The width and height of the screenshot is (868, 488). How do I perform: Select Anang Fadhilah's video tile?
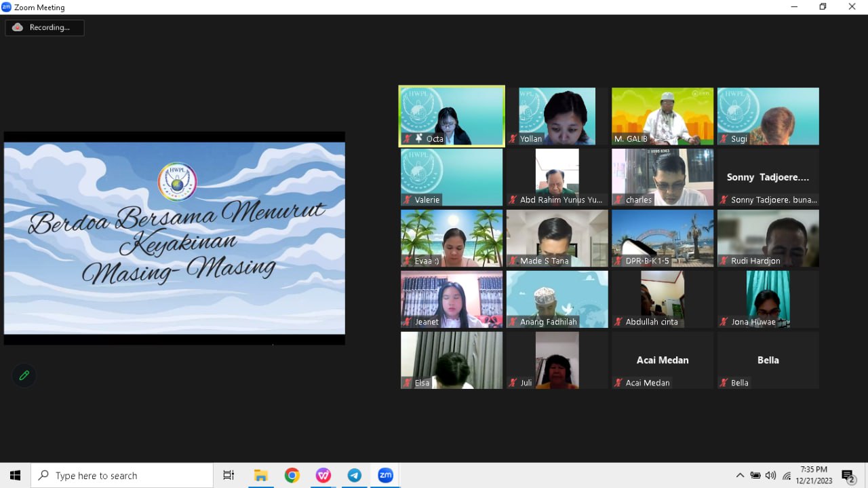(557, 299)
